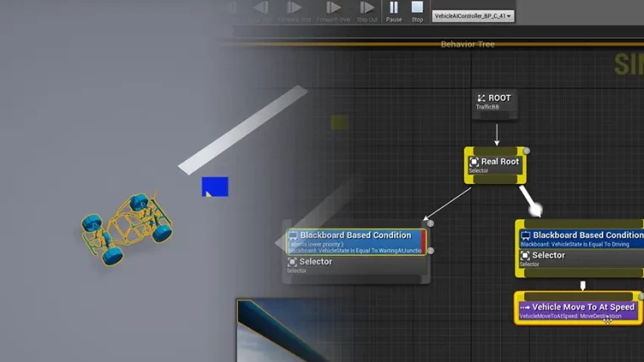Image resolution: width=644 pixels, height=362 pixels.
Task: Stop the behavior tree simulation
Action: click(417, 11)
